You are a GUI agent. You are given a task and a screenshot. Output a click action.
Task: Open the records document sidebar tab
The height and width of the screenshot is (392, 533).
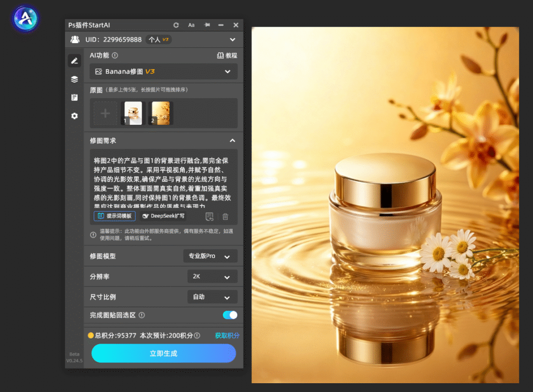pos(74,97)
